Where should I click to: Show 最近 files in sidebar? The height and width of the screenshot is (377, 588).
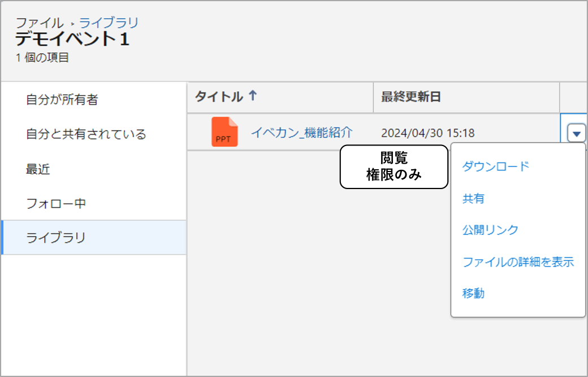pos(38,169)
